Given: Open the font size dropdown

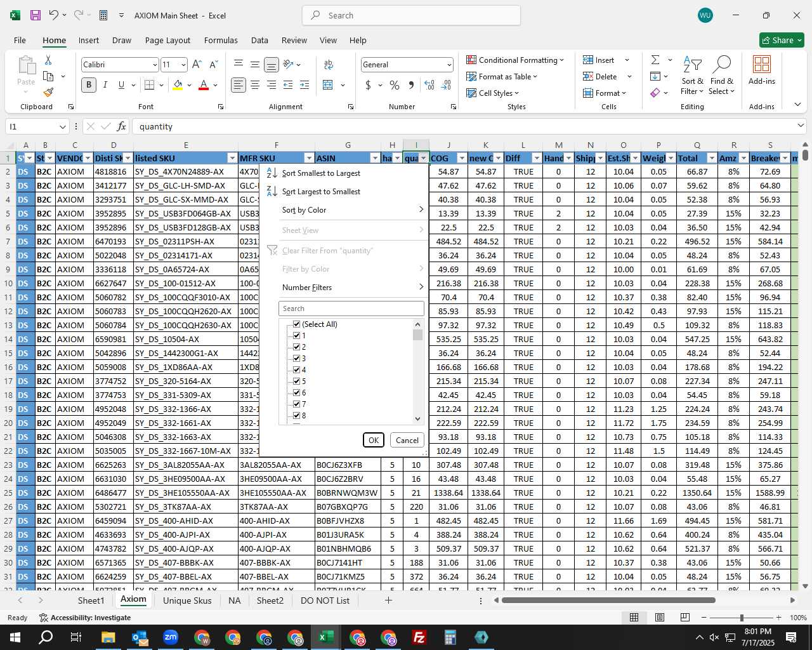Looking at the screenshot, I should [x=183, y=65].
